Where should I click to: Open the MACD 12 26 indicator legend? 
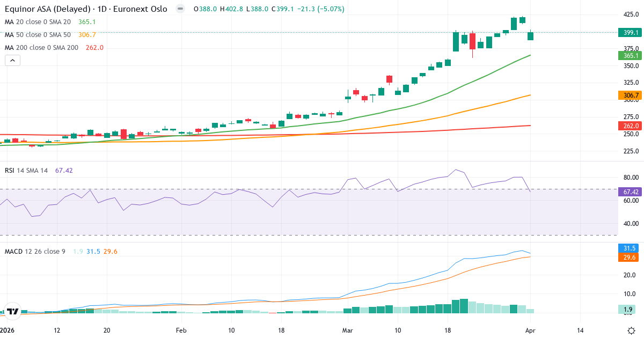click(x=35, y=251)
